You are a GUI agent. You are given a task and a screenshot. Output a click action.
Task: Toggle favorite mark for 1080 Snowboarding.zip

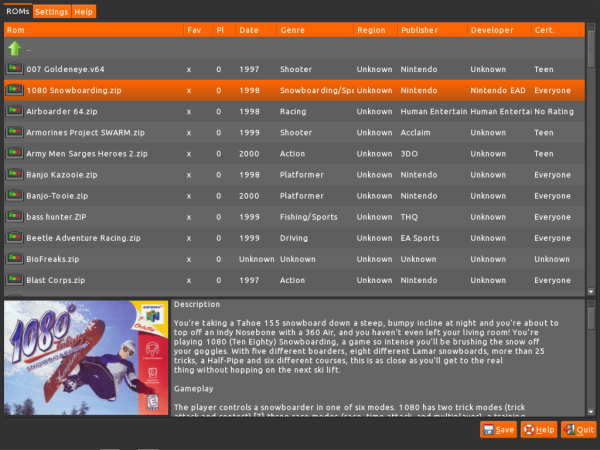pos(189,91)
